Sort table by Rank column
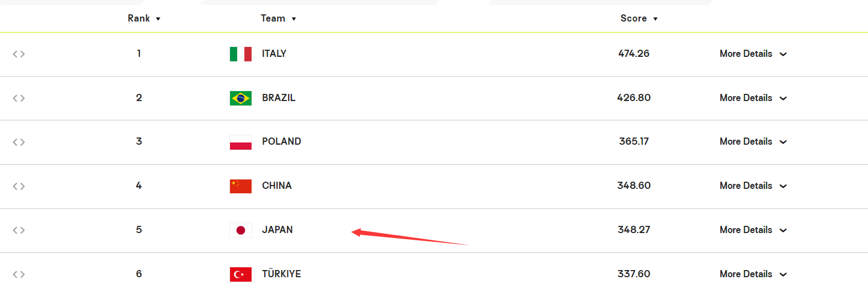Screen dimensions: 868x296 click(144, 18)
